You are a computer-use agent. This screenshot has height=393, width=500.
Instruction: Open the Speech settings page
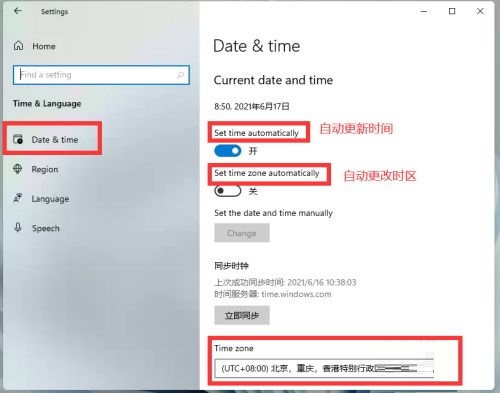46,228
